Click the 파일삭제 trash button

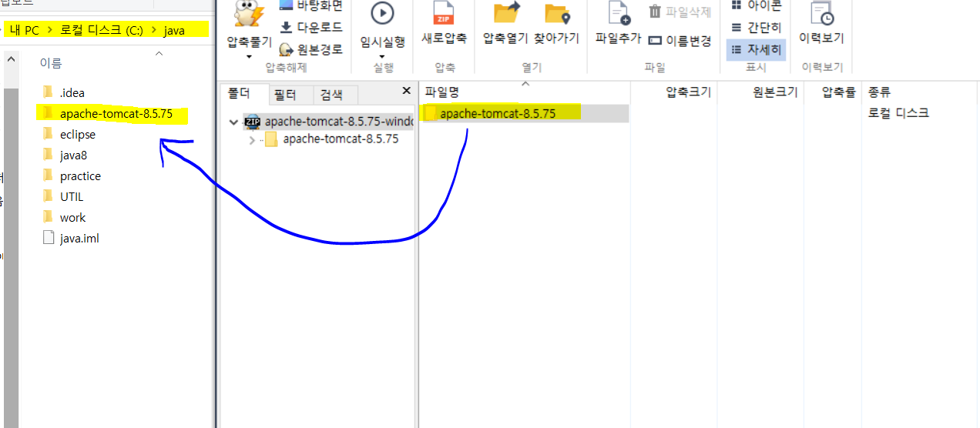click(x=680, y=12)
